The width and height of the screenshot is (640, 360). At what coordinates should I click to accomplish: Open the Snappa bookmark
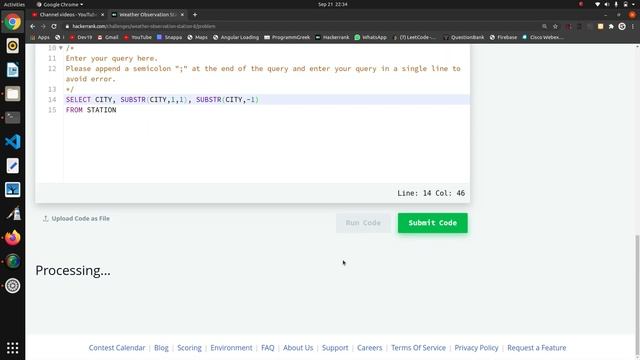coord(169,37)
